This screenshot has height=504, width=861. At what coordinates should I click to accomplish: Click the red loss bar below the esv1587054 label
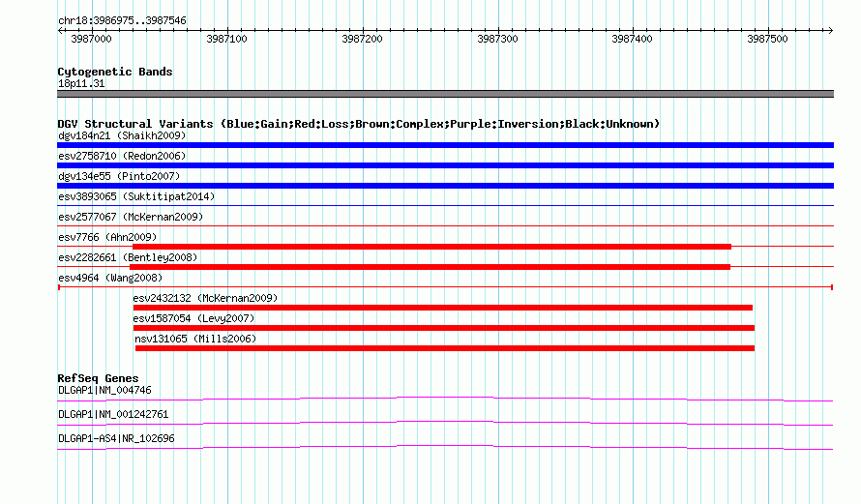point(444,328)
